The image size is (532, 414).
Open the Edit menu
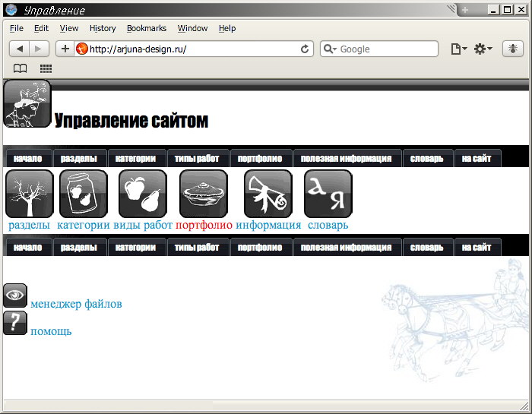41,28
